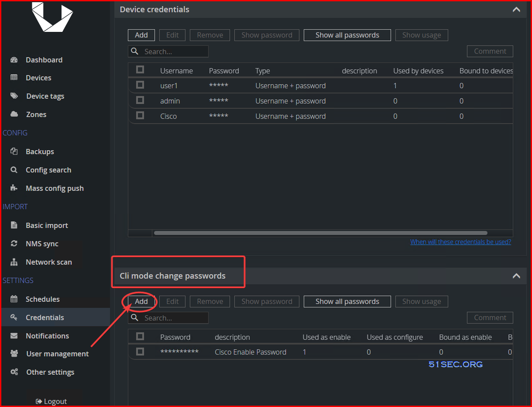Click the Devices table icon

point(14,78)
